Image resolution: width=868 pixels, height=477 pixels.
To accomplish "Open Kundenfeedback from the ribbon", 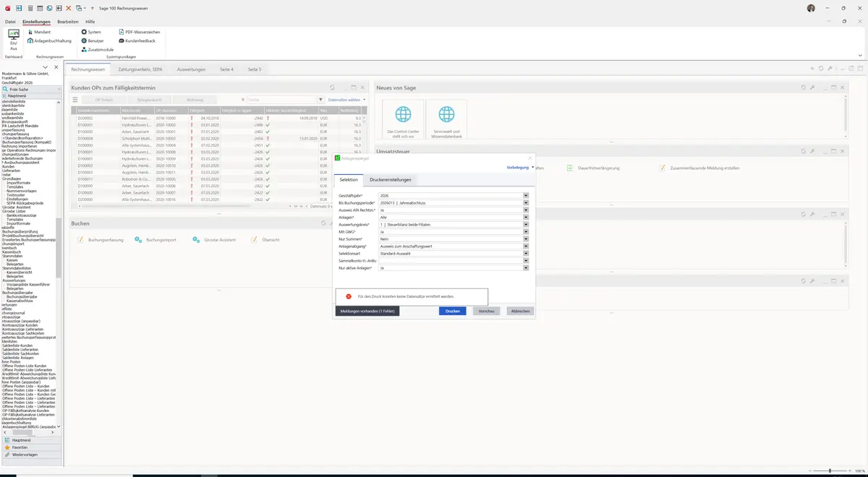I will click(x=137, y=40).
